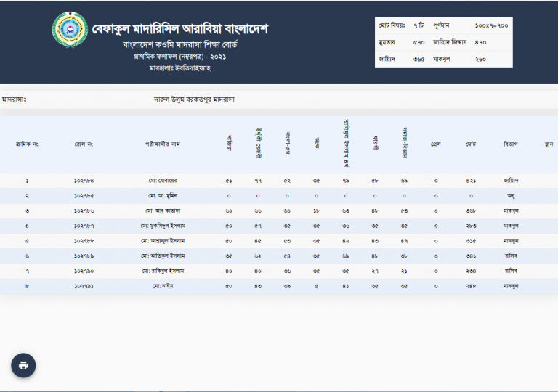Click the 'স্থান' column header
Viewport: 558px width, 392px height.
point(549,144)
